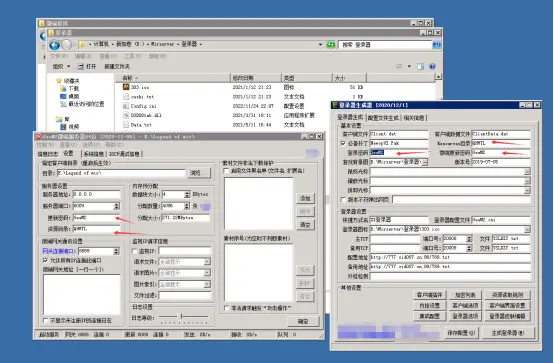Toggle the 必备补丁 checkbox
The width and height of the screenshot is (554, 363).
click(x=343, y=144)
